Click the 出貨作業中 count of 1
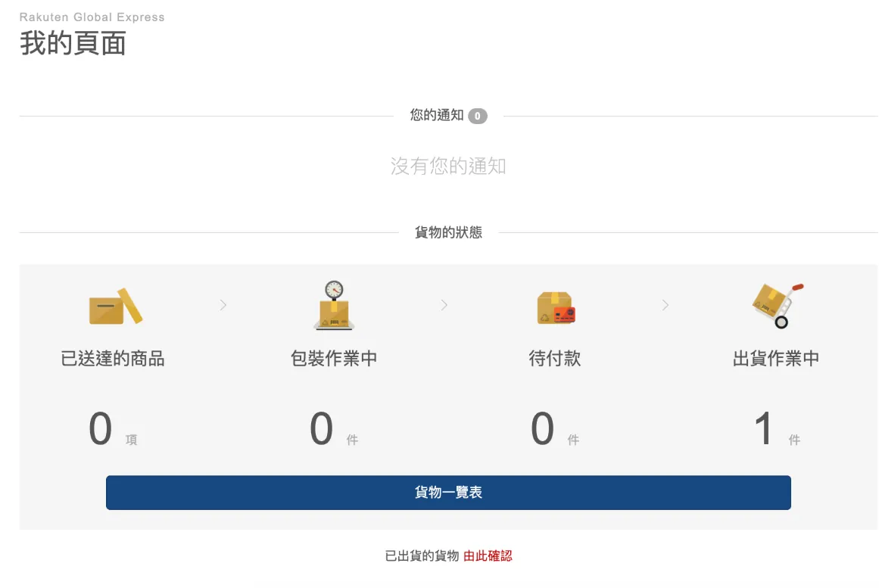 [764, 429]
